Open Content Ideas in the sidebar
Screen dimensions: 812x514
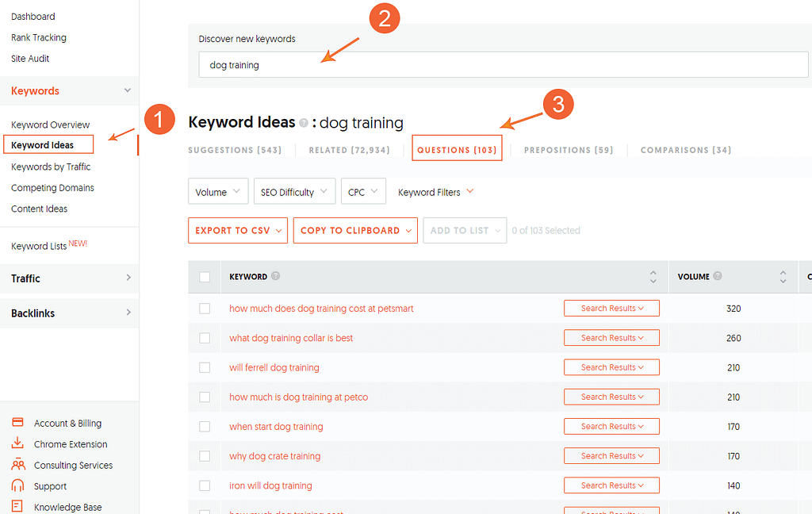(x=40, y=209)
